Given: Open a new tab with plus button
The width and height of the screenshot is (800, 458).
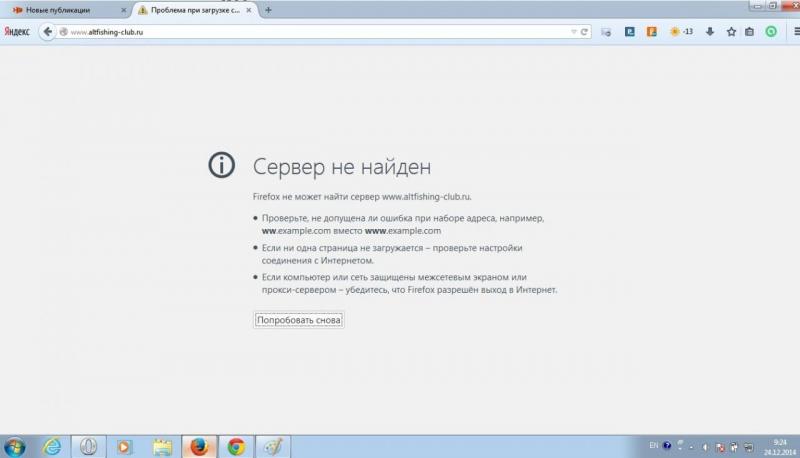Looking at the screenshot, I should 268,10.
